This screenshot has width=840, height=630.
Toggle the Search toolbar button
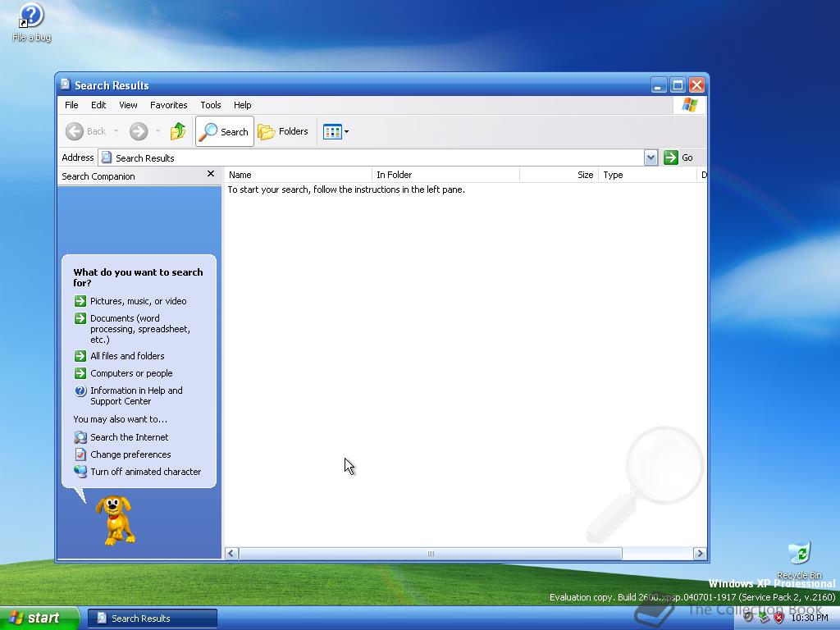[x=225, y=131]
